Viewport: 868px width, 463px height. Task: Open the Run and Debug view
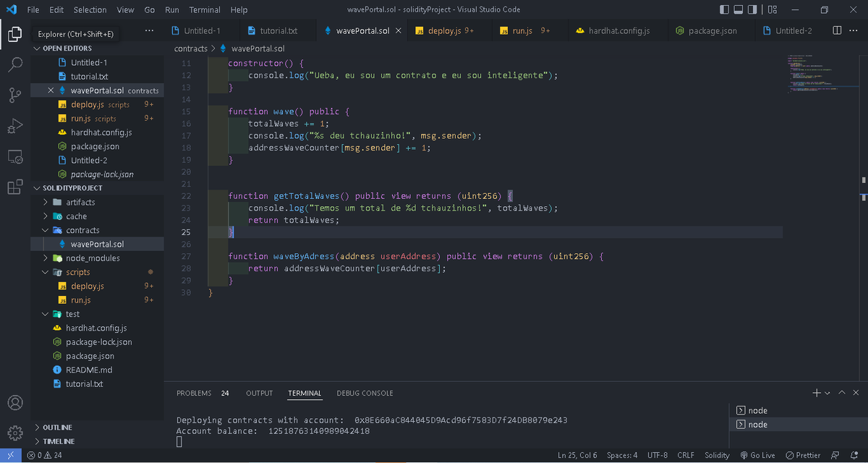point(15,126)
